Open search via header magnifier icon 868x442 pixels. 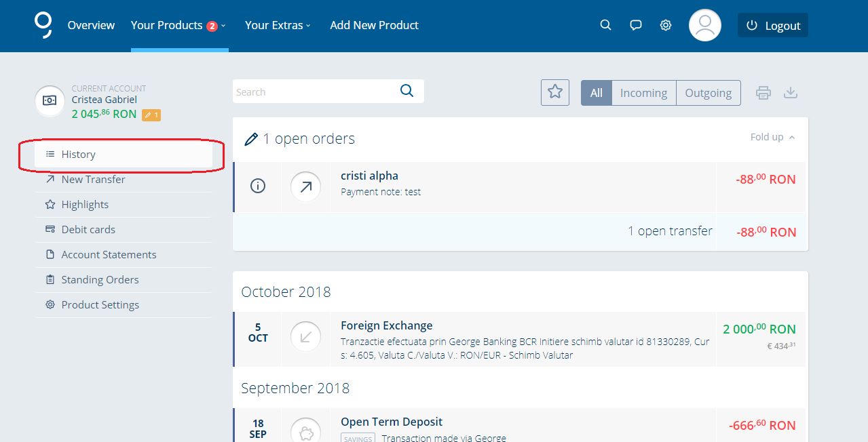point(605,25)
